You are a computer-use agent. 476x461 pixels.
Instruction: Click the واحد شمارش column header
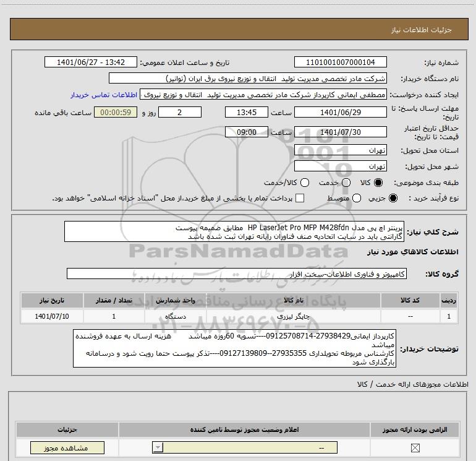tap(176, 300)
